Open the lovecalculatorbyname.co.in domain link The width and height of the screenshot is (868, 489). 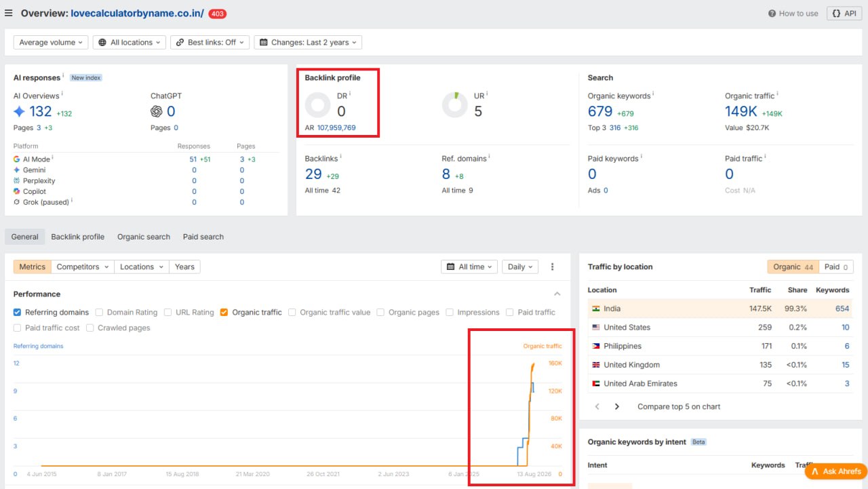pyautogui.click(x=137, y=13)
